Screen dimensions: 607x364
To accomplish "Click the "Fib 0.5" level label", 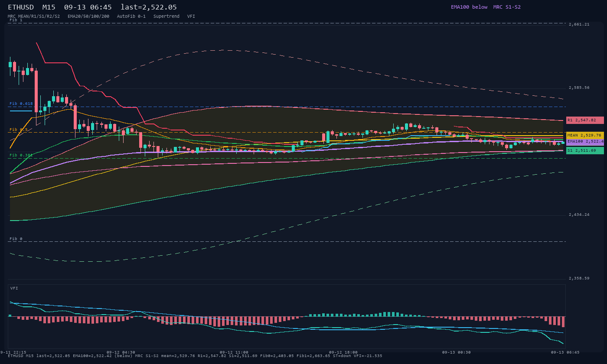I will [x=19, y=130].
